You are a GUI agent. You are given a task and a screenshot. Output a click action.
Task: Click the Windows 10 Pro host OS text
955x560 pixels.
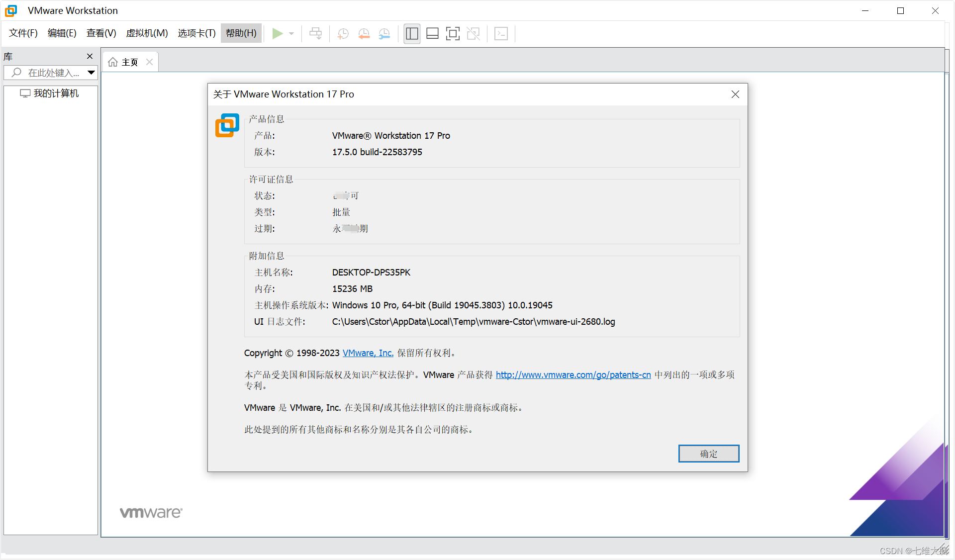tap(442, 305)
